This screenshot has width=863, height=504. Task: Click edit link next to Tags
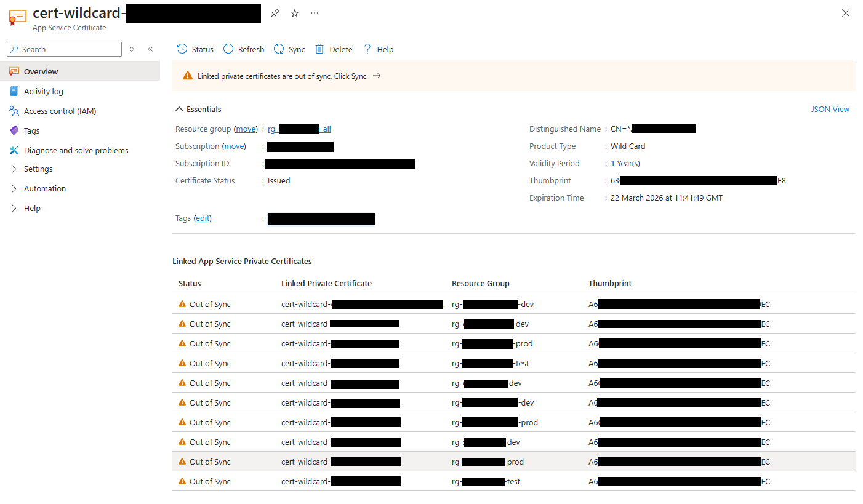203,218
